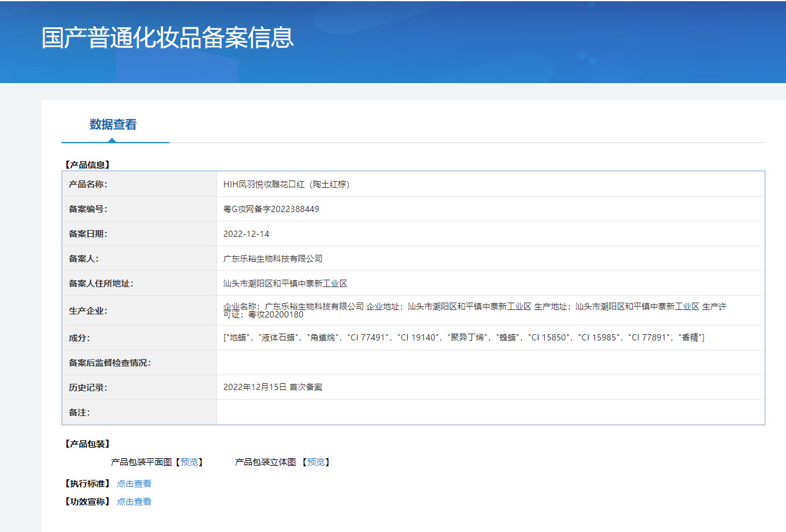Preview the 产品包装平面图 image
Viewport: 786px width, 532px height.
189,462
